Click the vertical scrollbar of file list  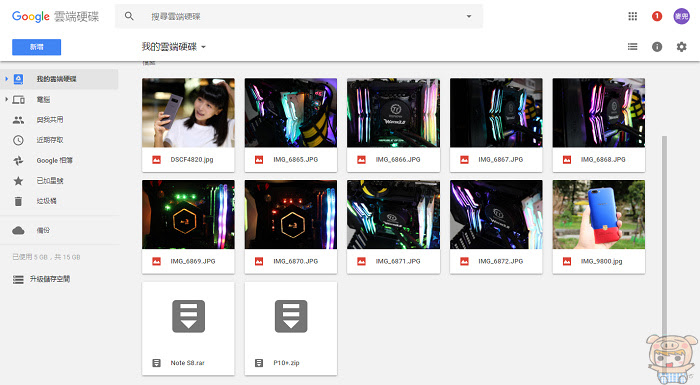click(x=664, y=237)
